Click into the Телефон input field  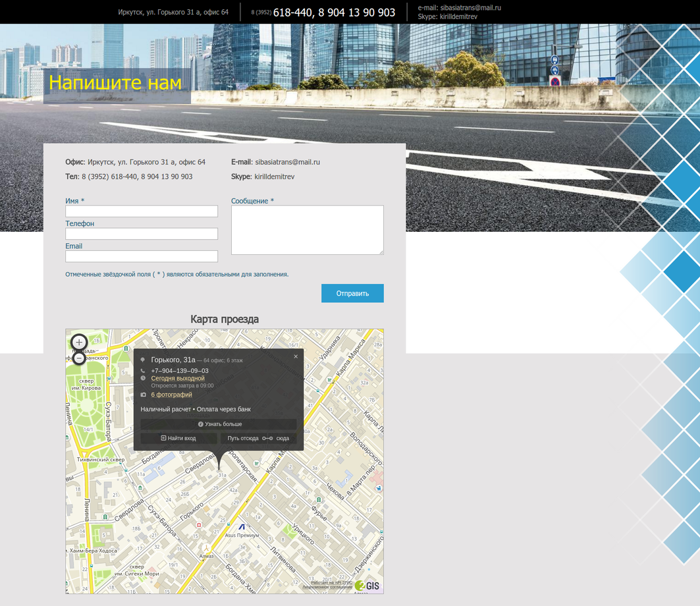click(x=142, y=234)
